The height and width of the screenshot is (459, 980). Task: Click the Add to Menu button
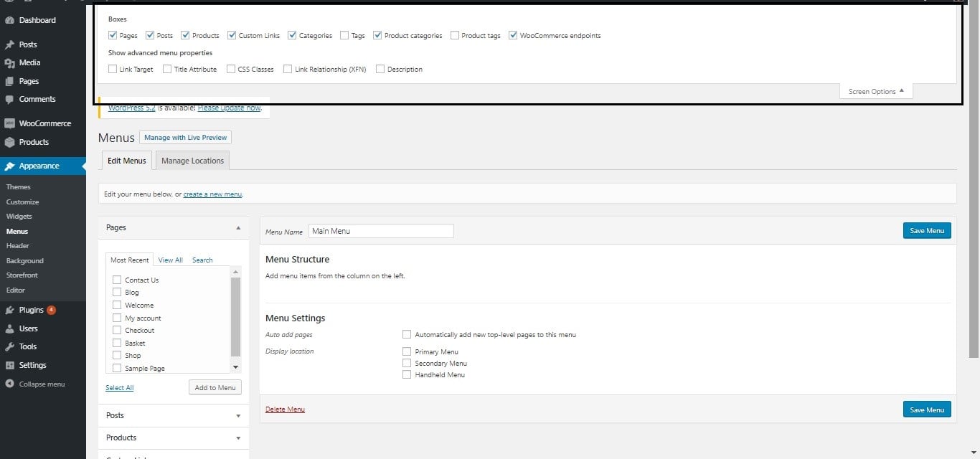point(215,387)
